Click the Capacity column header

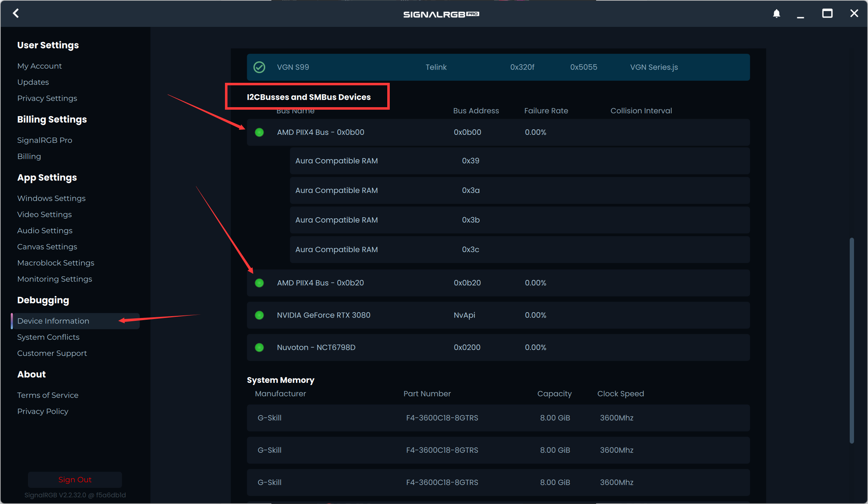tap(554, 394)
